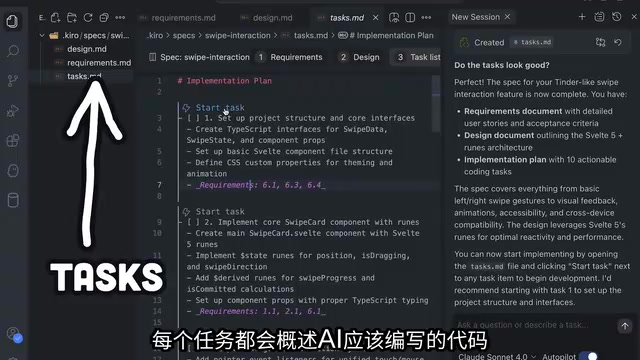Open Extensions in the activity bar
Viewport: 640px width, 360px height.
click(13, 140)
